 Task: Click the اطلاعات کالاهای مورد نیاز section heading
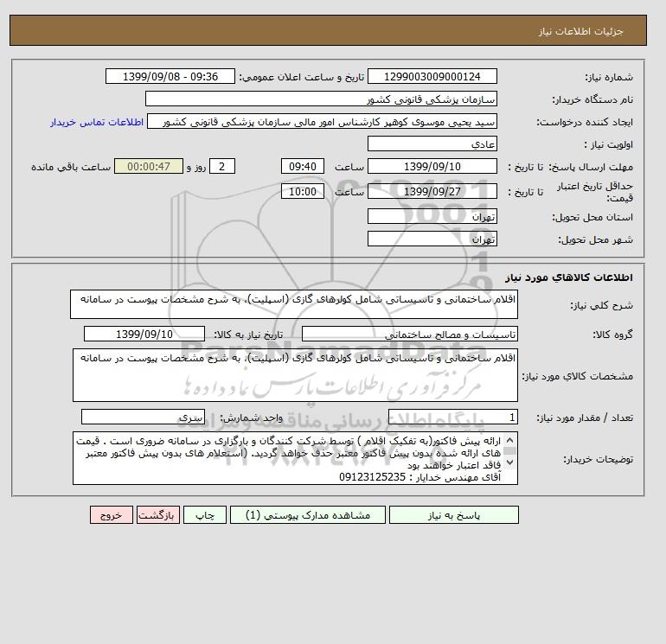(569, 277)
